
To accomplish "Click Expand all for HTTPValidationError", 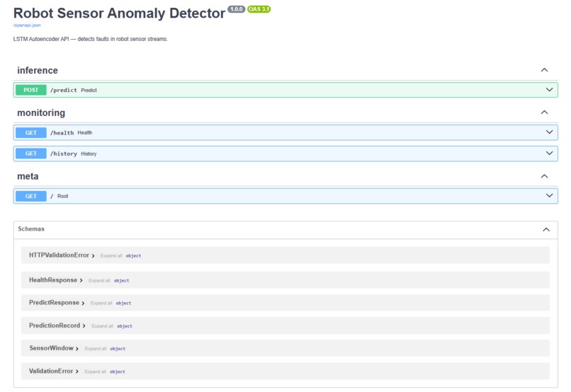I will (x=111, y=255).
